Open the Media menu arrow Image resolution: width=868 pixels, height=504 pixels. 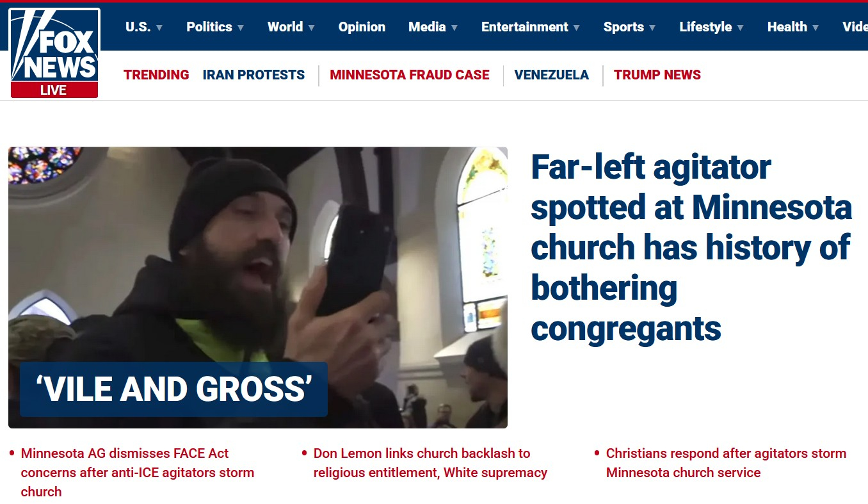[x=454, y=28]
